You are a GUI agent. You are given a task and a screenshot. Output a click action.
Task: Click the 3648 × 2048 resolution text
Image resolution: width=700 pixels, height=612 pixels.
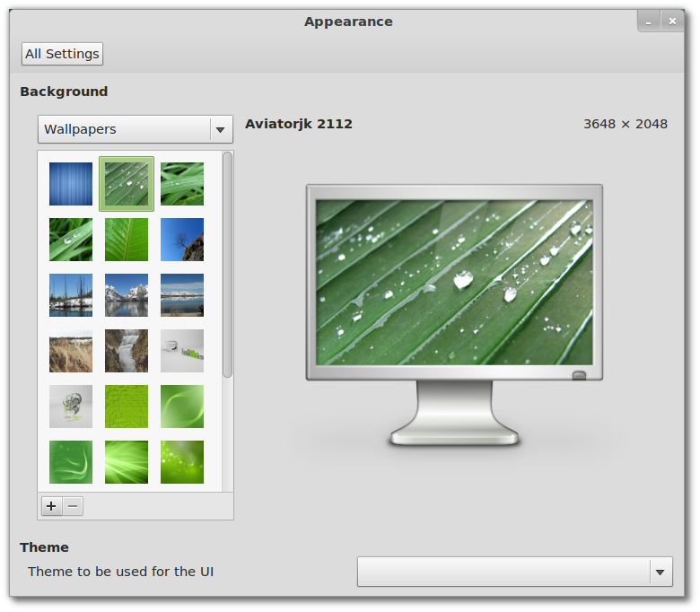(626, 124)
